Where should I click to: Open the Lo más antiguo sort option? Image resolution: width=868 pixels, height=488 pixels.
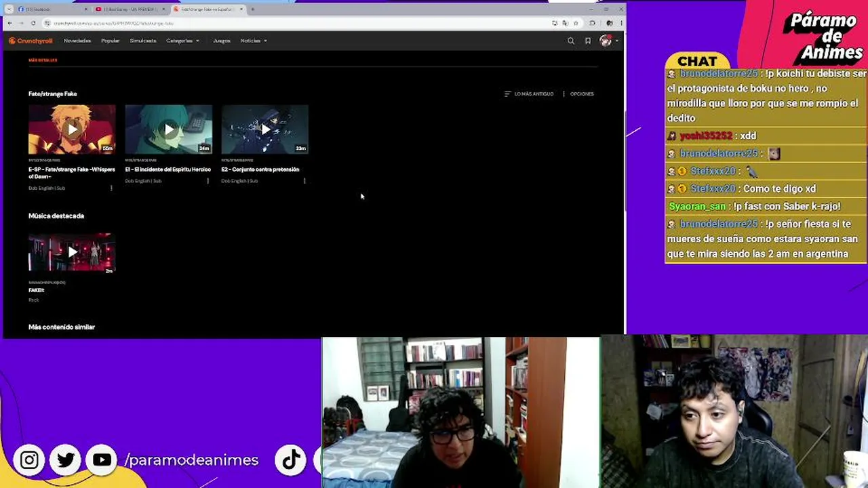pyautogui.click(x=529, y=94)
